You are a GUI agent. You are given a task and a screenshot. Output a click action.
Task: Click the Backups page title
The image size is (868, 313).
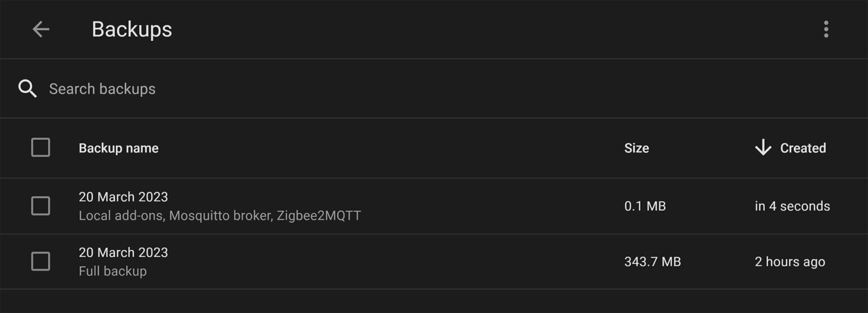(x=132, y=29)
